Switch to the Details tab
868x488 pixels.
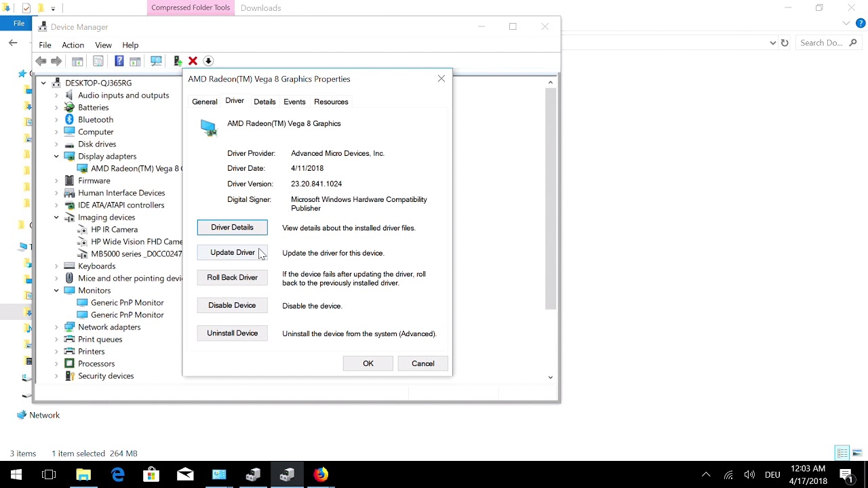[264, 102]
